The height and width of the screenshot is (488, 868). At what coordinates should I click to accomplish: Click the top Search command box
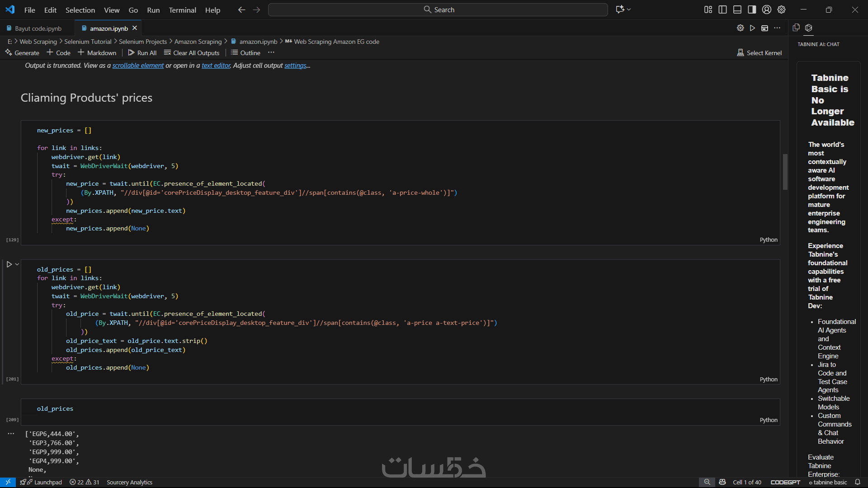(438, 9)
